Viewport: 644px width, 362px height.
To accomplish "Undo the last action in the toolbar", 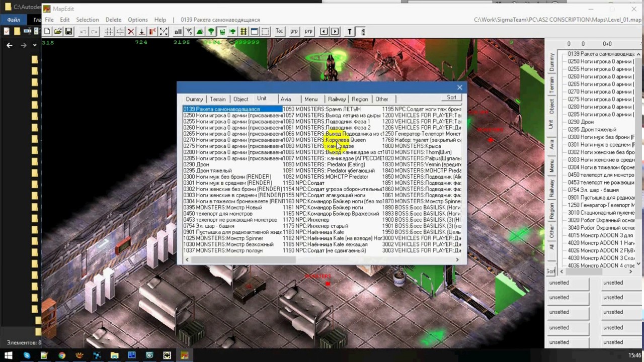I will (83, 32).
